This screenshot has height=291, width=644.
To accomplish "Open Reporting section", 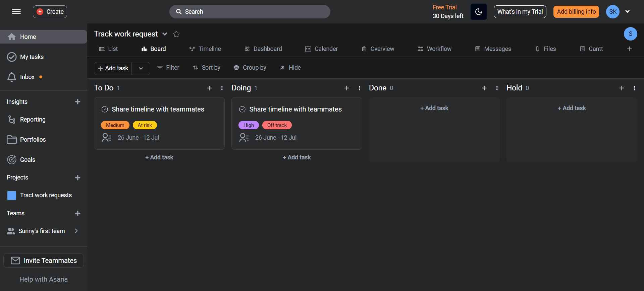I will click(x=44, y=120).
